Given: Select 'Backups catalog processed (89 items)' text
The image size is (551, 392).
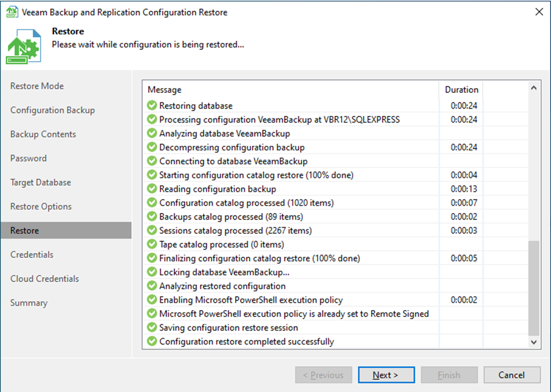Looking at the screenshot, I should coord(231,217).
